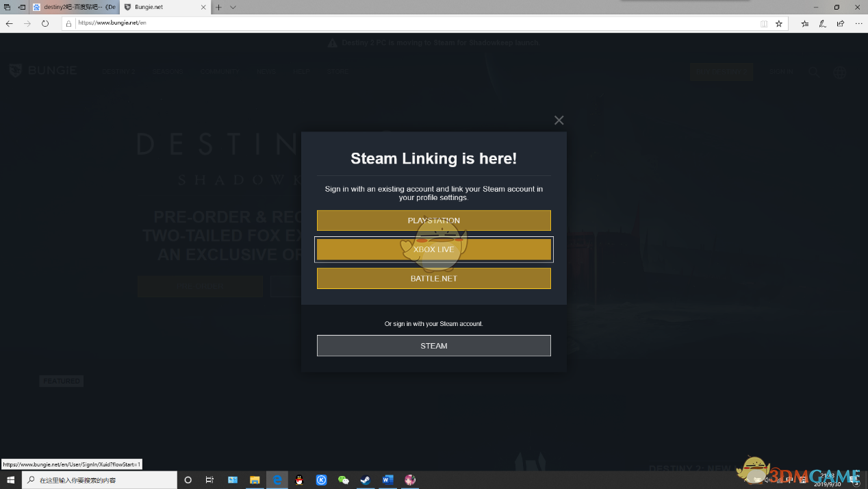Focus the bungie.net address bar

click(411, 23)
